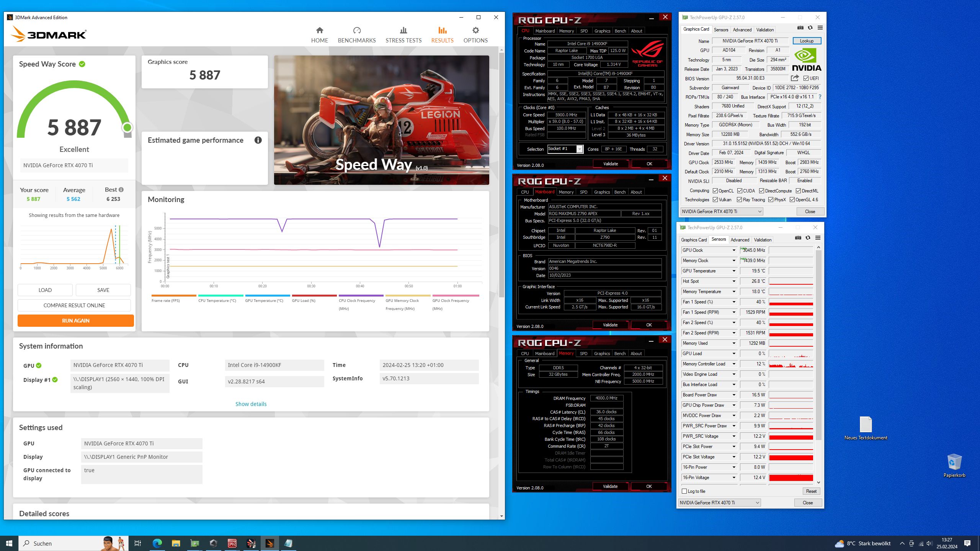Open Bench tab in top CPU-Z window
The width and height of the screenshot is (980, 551).
coord(620,31)
